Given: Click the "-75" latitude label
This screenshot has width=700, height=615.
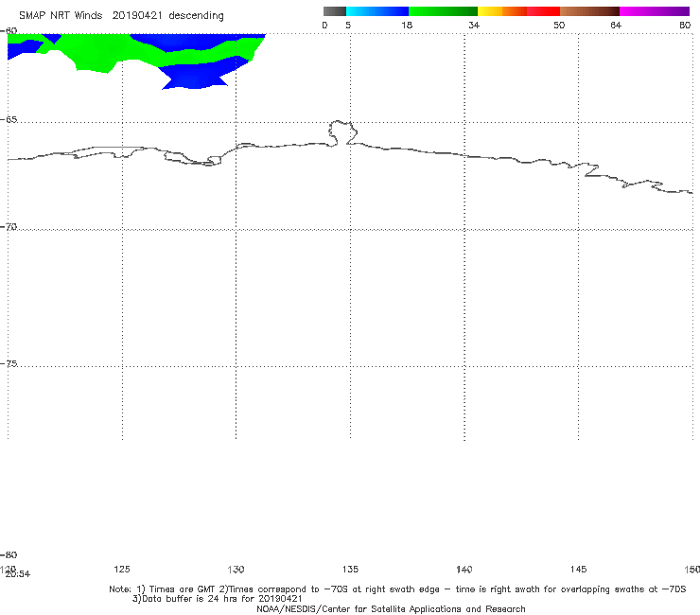Looking at the screenshot, I should (9, 363).
